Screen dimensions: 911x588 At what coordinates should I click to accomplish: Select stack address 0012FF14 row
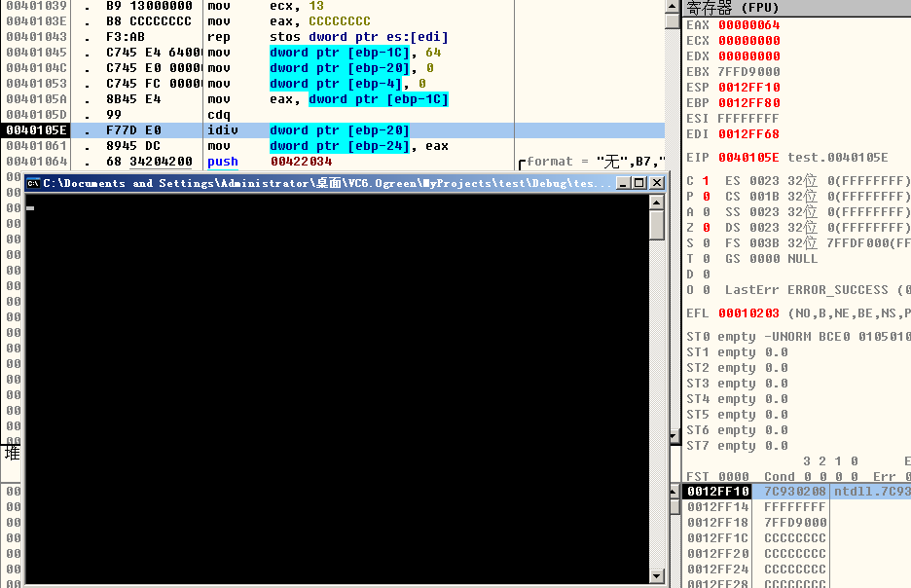[x=718, y=507]
